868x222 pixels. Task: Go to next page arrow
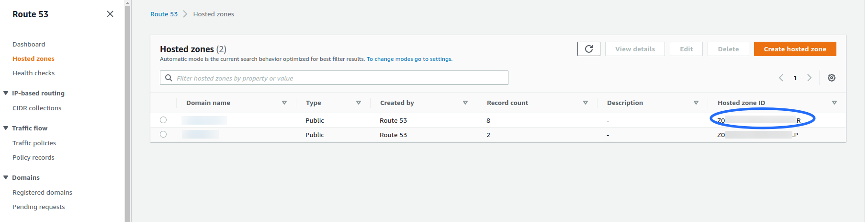coord(809,78)
